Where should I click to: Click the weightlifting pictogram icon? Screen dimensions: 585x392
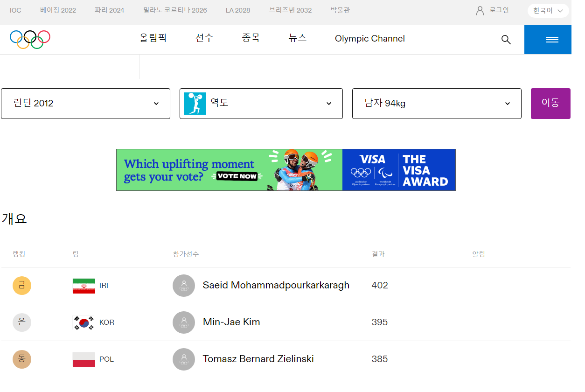[195, 104]
